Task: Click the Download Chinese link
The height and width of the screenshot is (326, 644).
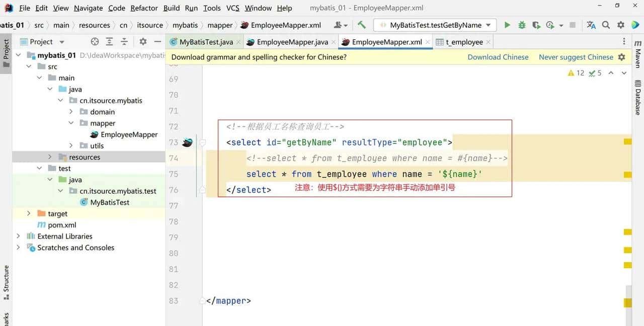Action: click(498, 57)
